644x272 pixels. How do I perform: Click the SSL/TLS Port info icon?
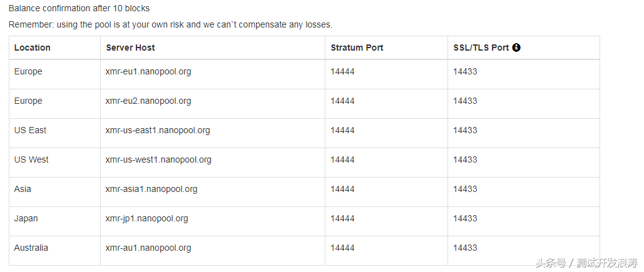(516, 48)
